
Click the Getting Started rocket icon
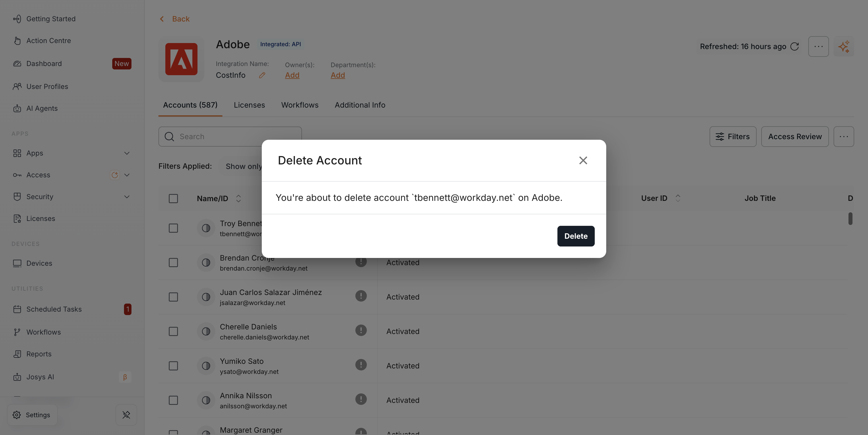point(17,19)
